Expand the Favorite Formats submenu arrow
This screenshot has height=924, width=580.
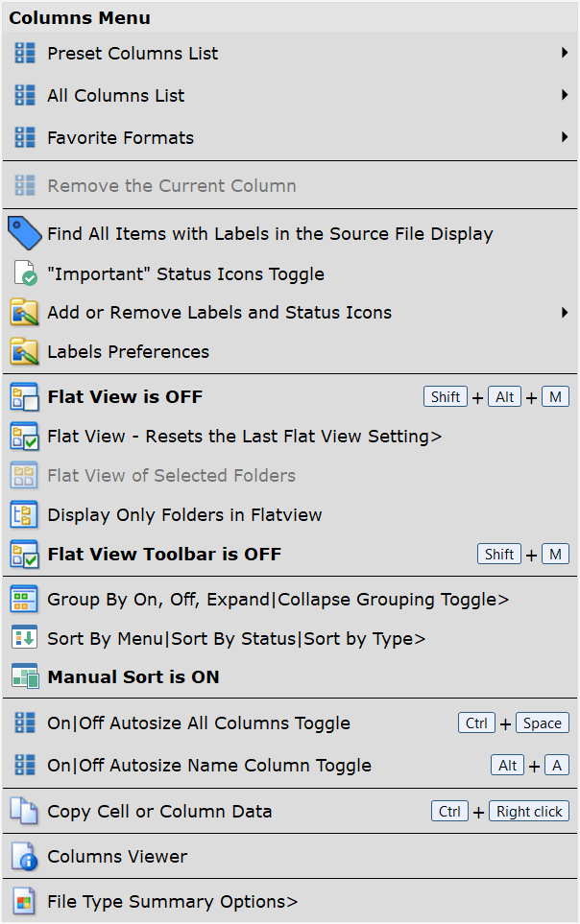(566, 137)
